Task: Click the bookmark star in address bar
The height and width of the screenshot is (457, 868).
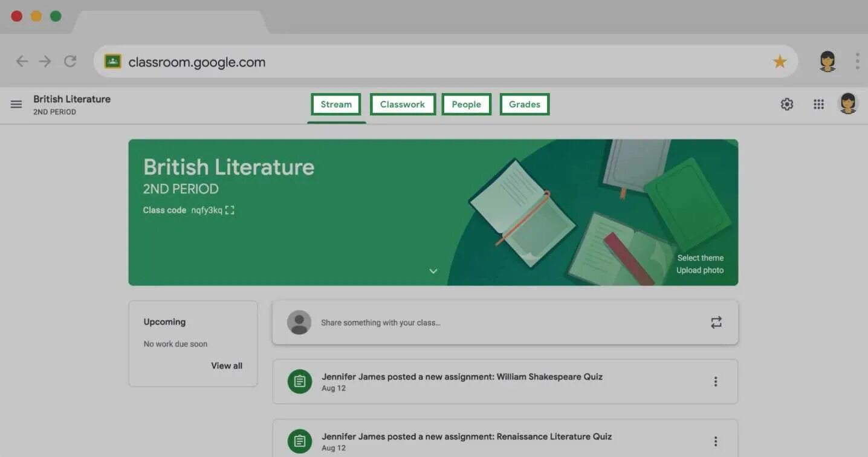Action: (780, 62)
